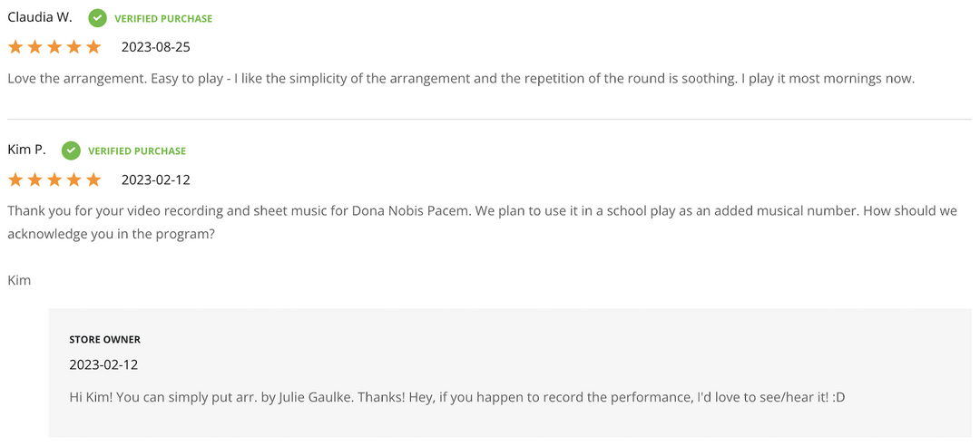This screenshot has height=446, width=980.
Task: Click the fifth star of Claudia's rating
Action: pos(93,47)
